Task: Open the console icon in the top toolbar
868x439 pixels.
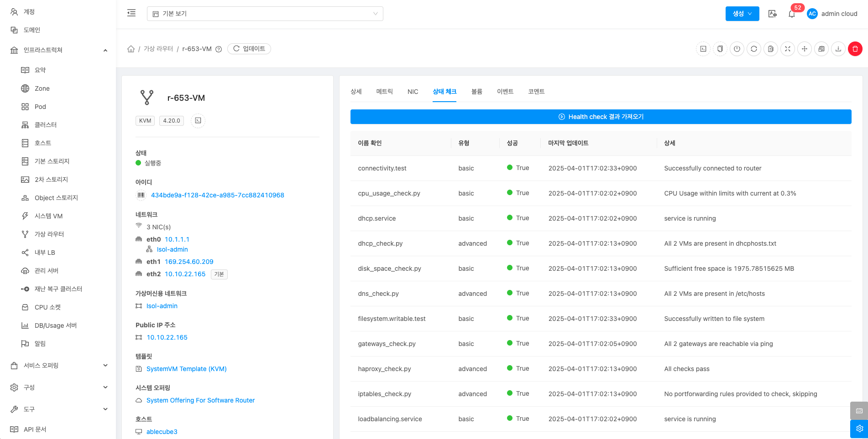Action: pos(703,49)
